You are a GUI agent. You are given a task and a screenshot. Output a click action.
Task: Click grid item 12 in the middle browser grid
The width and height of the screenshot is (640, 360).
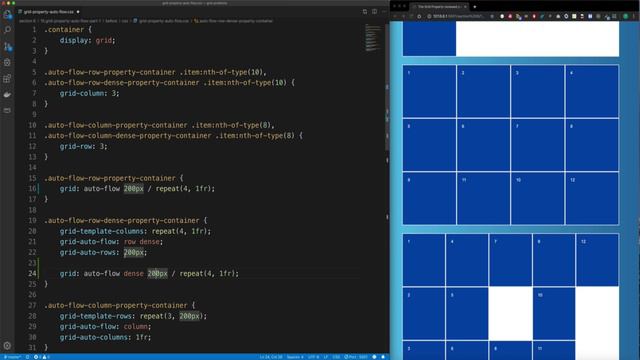(592, 198)
